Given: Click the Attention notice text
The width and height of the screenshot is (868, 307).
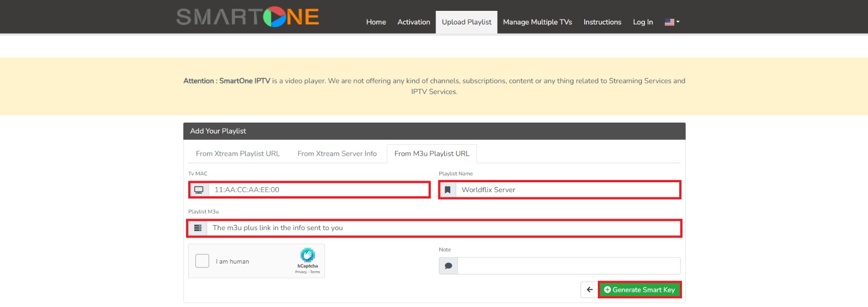Looking at the screenshot, I should point(434,86).
